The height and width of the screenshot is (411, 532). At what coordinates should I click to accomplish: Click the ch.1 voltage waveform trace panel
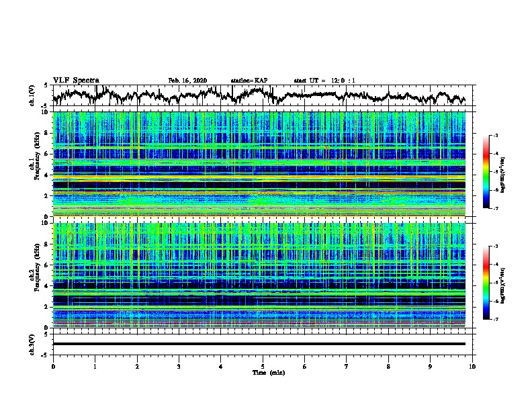pyautogui.click(x=262, y=95)
